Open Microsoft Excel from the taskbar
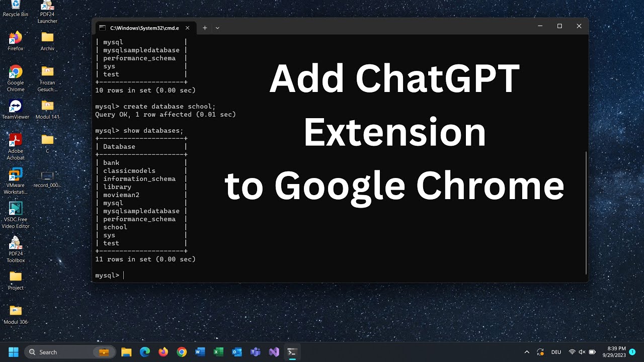 click(x=218, y=352)
